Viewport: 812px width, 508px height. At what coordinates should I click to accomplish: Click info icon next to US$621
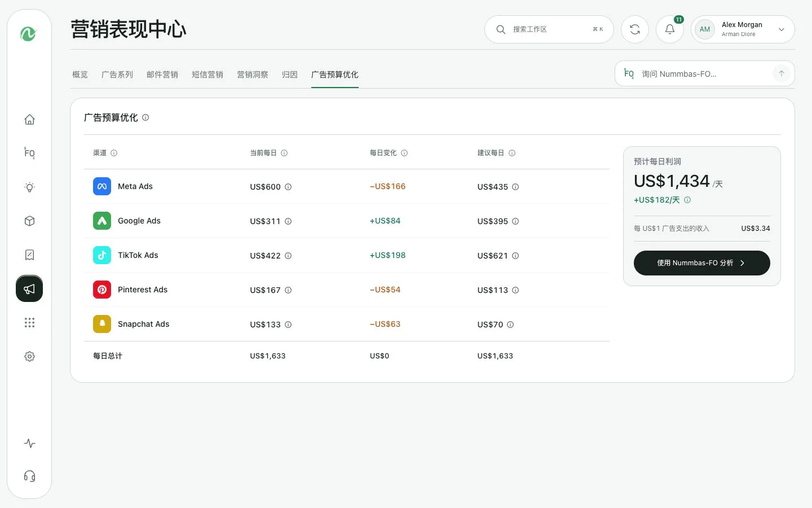tap(515, 256)
